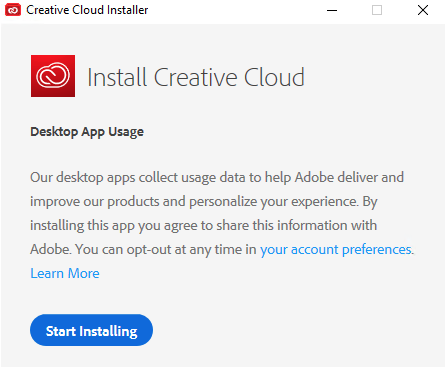Click the 'Creative Cloud Installer' window title
Viewport: 445px width, 367px height.
pos(87,10)
